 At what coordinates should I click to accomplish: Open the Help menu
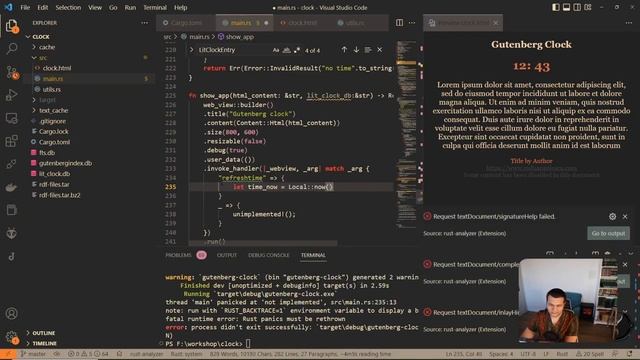180,7
